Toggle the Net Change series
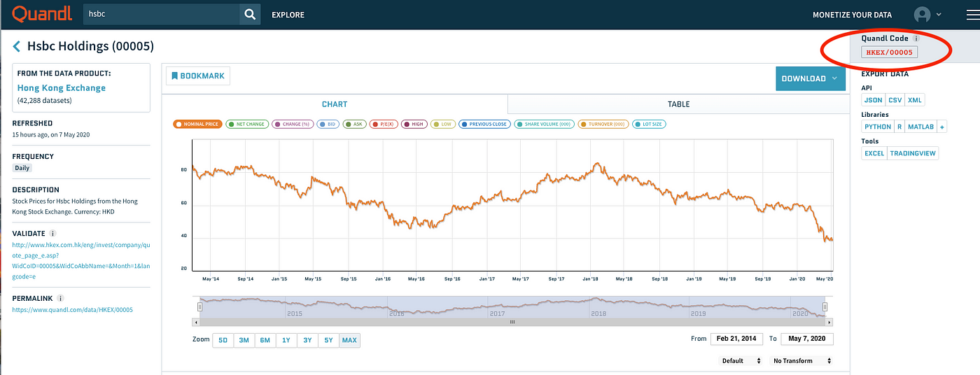This screenshot has height=375, width=980. [247, 124]
